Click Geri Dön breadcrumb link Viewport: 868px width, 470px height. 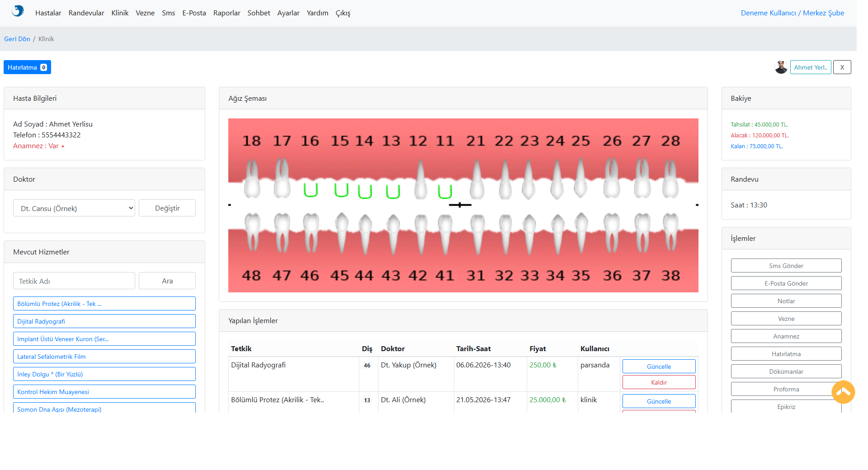click(x=17, y=39)
